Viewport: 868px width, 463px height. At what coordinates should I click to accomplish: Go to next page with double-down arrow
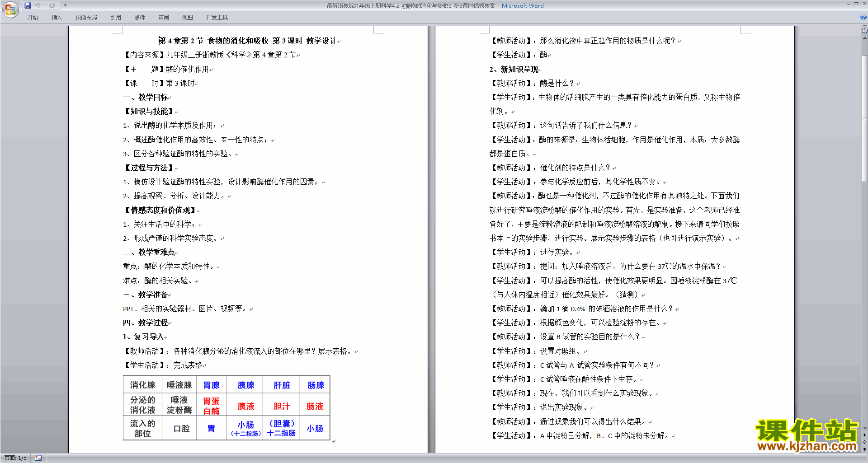tap(864, 449)
